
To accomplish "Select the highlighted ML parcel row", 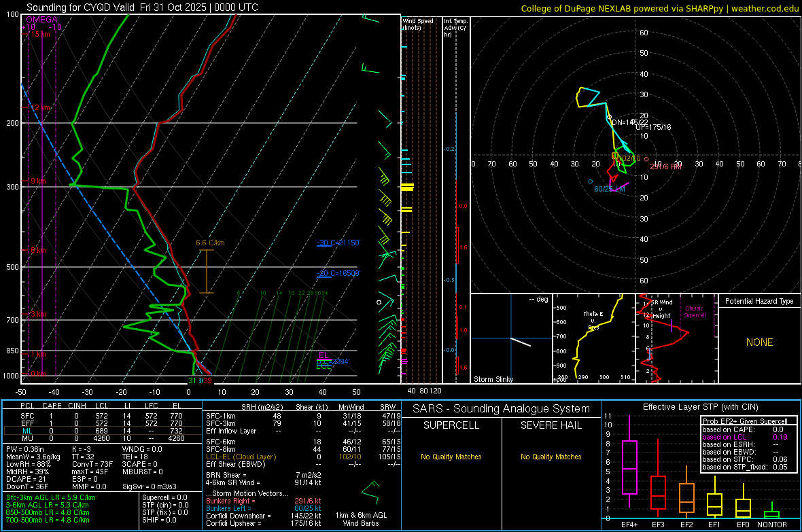I will point(103,431).
